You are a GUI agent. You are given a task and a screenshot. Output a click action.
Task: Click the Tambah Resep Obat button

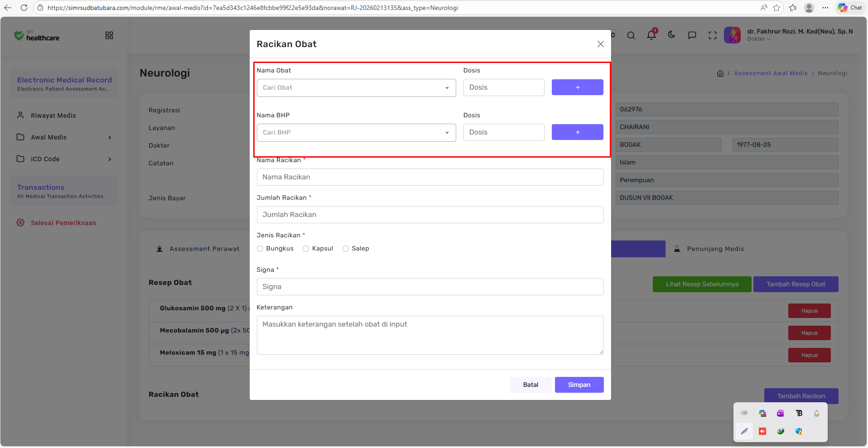(x=796, y=284)
